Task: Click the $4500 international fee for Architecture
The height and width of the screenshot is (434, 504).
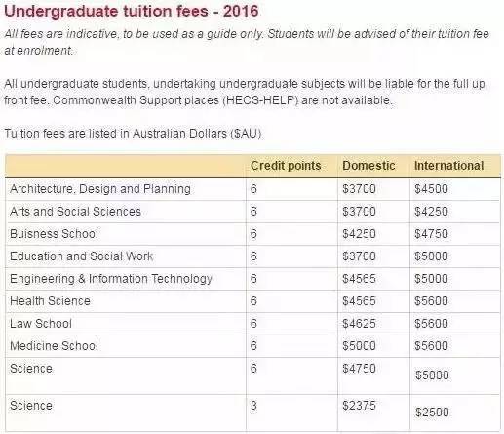Action: (431, 189)
